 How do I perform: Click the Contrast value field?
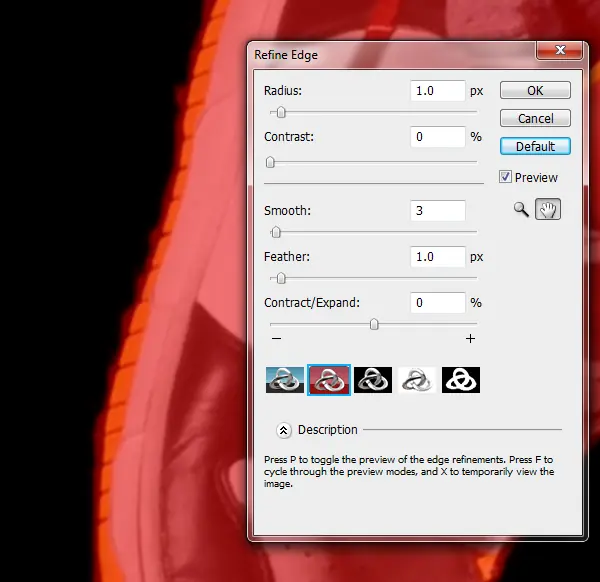click(438, 137)
